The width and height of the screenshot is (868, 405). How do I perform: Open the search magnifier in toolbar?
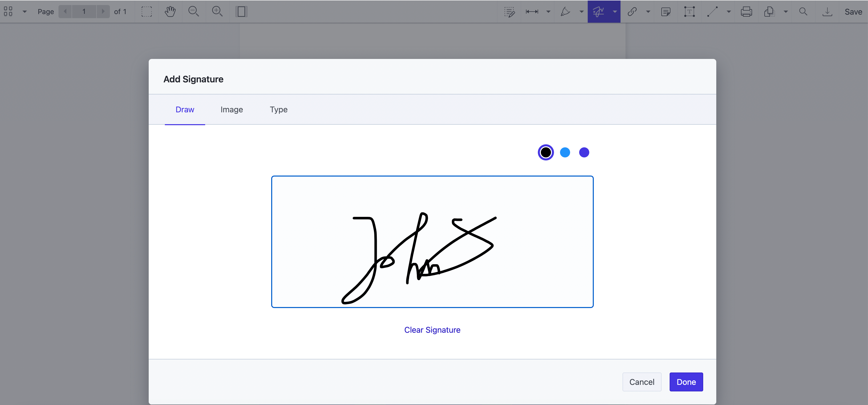[x=803, y=11]
